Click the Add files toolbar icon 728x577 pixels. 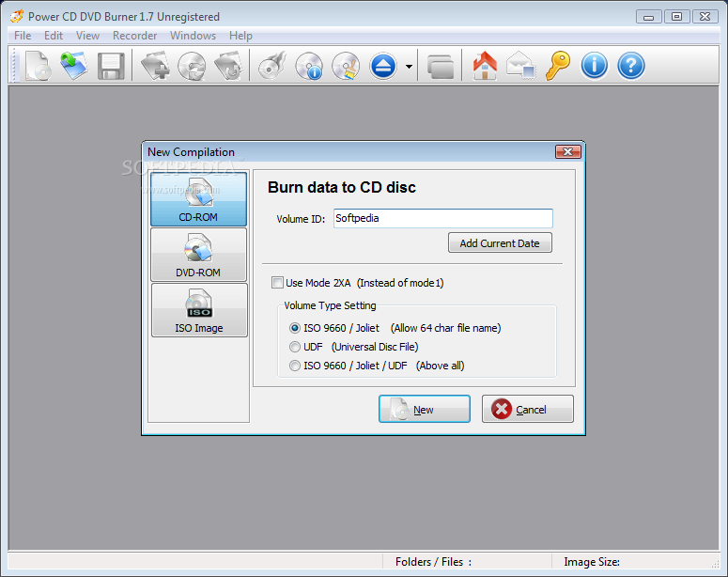155,66
